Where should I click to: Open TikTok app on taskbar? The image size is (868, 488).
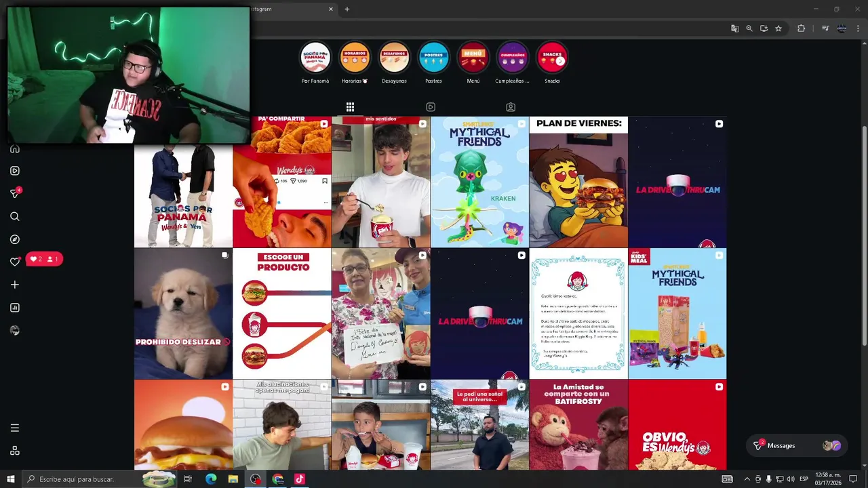[x=300, y=479]
